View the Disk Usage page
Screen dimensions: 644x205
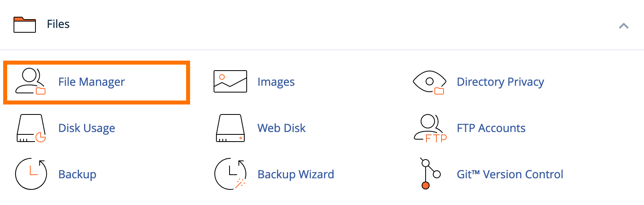pyautogui.click(x=86, y=128)
